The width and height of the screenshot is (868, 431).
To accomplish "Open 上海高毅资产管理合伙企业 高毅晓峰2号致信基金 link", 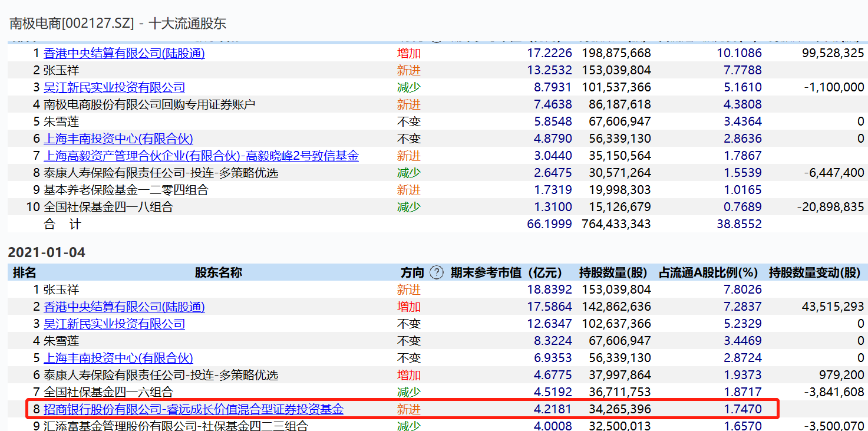I will 201,156.
